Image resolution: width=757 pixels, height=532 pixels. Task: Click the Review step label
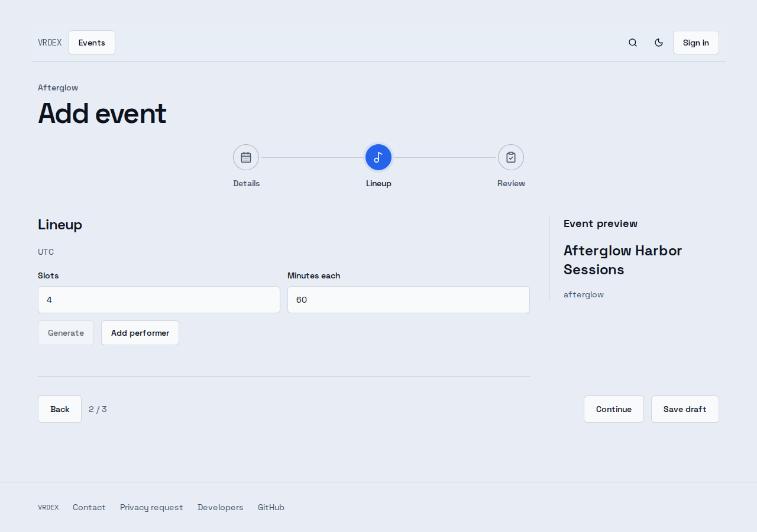[x=511, y=183]
